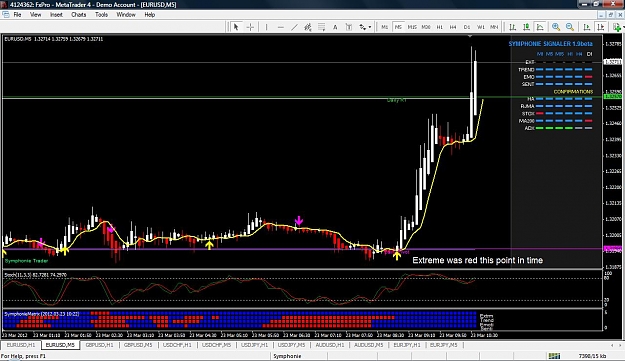Set chart type to bar chart
This screenshot has width=625, height=361.
point(513,27)
